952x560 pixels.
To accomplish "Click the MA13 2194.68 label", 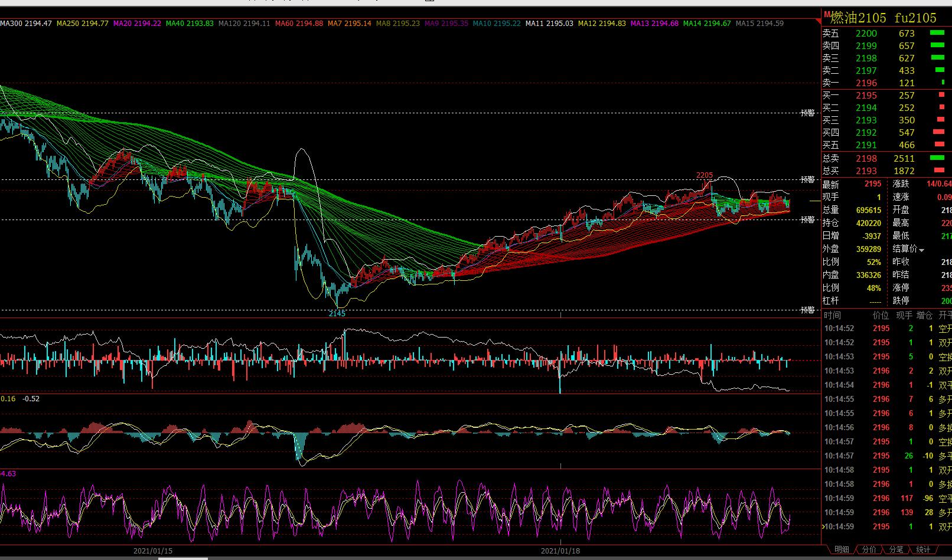I will tap(654, 24).
